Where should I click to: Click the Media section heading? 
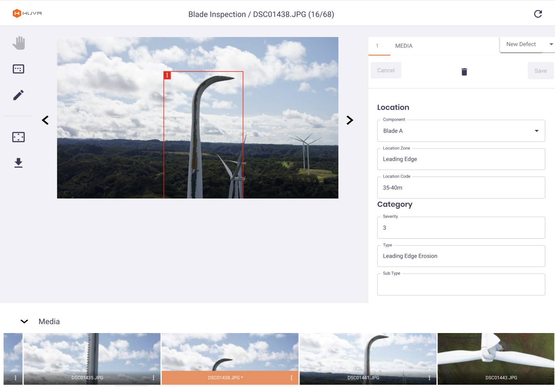point(49,321)
